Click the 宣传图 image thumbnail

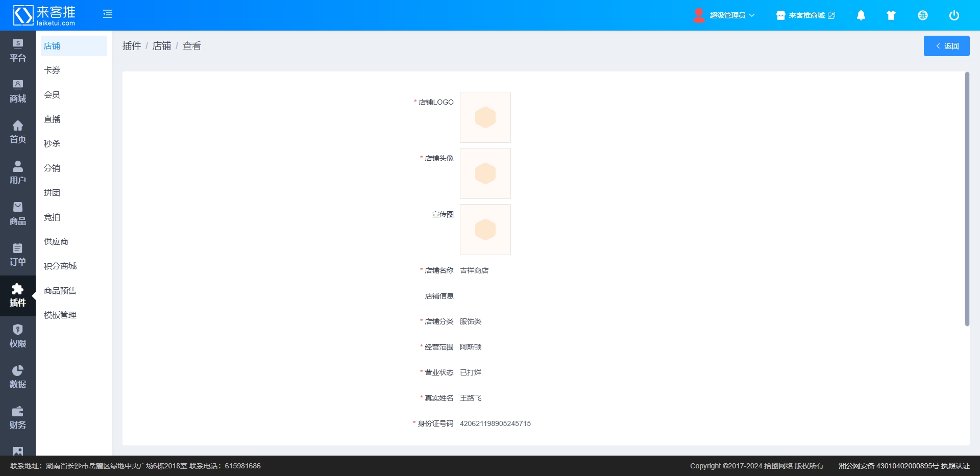click(x=485, y=230)
